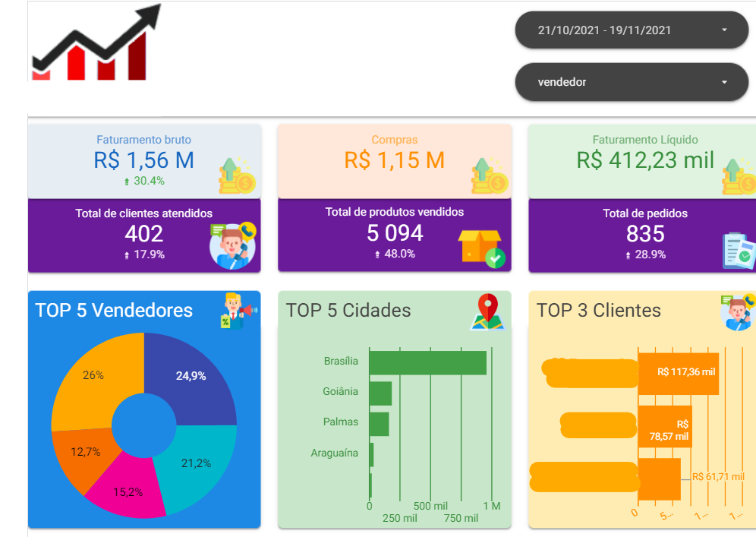The image size is (756, 537).
Task: Click the 17.9% growth indicator
Action: tap(144, 254)
